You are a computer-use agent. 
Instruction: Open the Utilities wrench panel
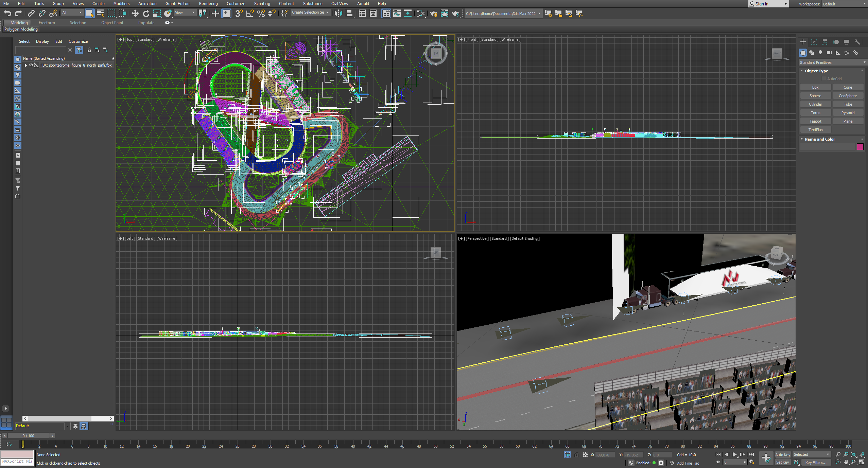pyautogui.click(x=857, y=42)
